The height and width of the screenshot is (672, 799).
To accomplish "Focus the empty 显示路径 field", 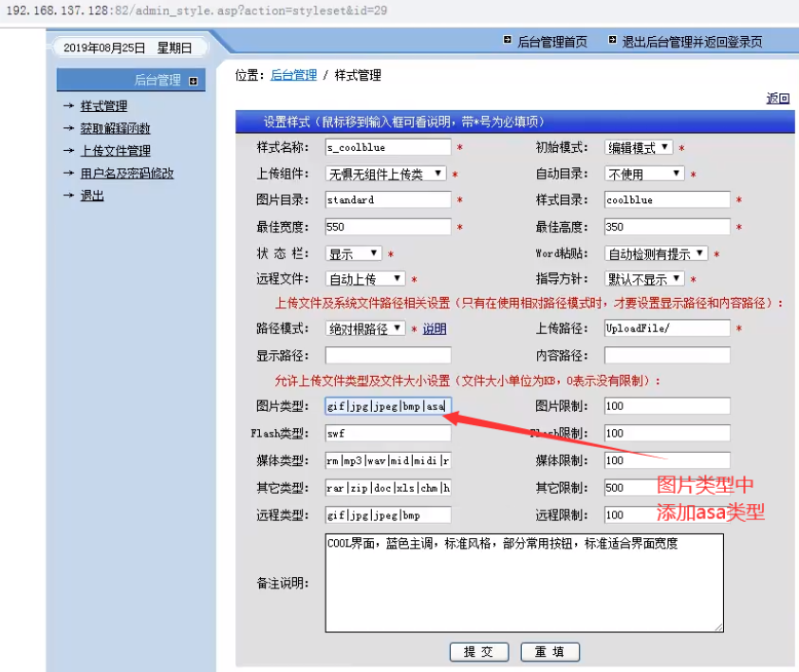I will 388,355.
